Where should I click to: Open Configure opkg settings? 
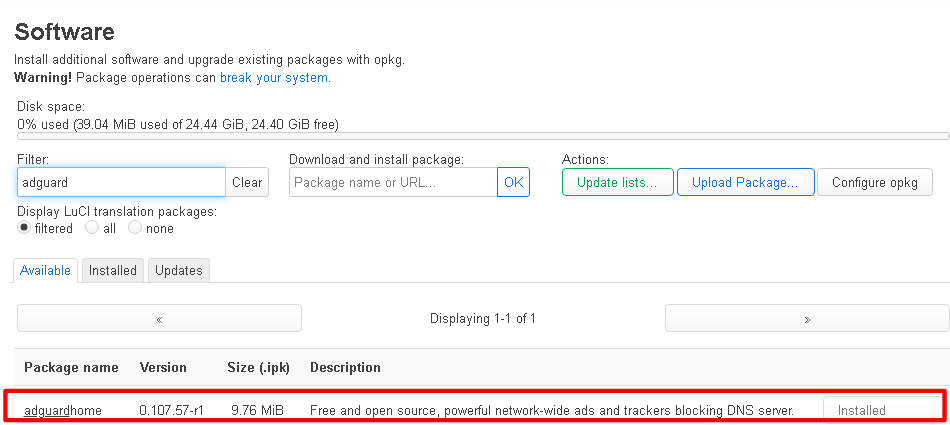pyautogui.click(x=875, y=182)
